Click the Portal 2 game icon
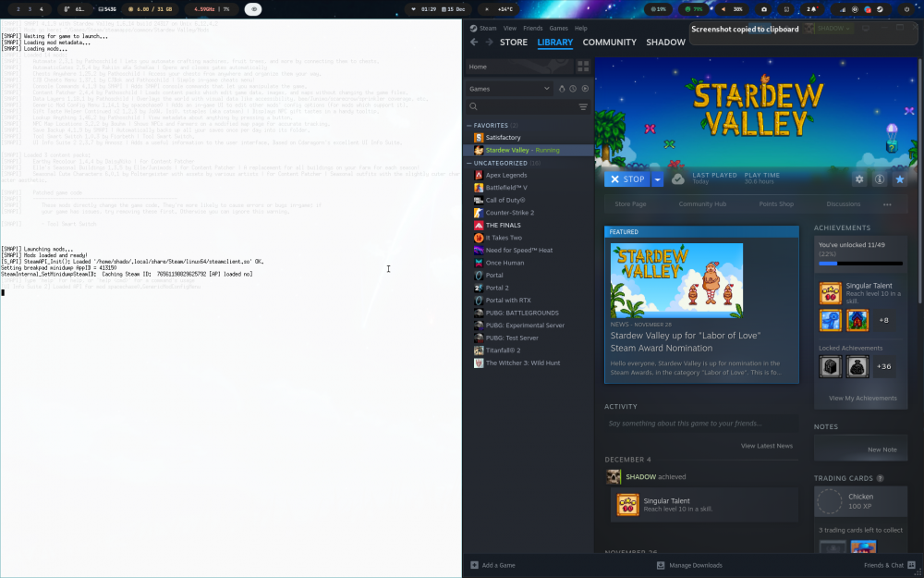This screenshot has height=578, width=924. point(479,288)
